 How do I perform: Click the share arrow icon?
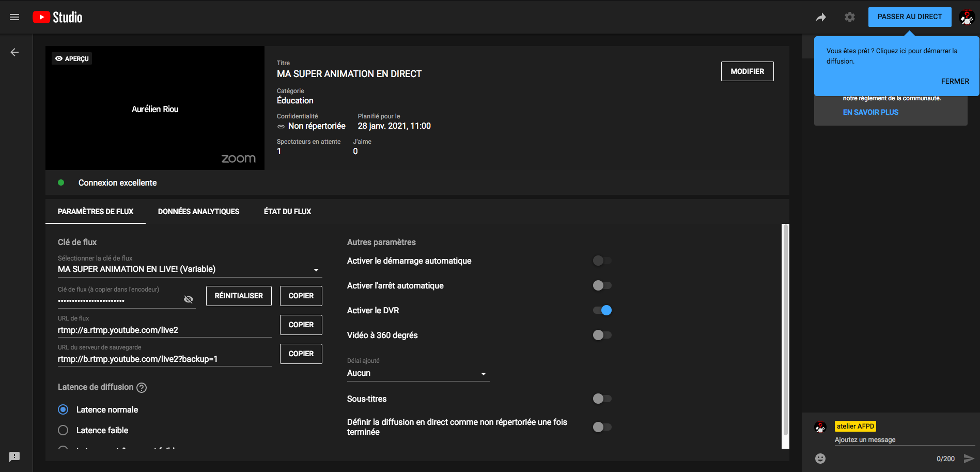[820, 17]
